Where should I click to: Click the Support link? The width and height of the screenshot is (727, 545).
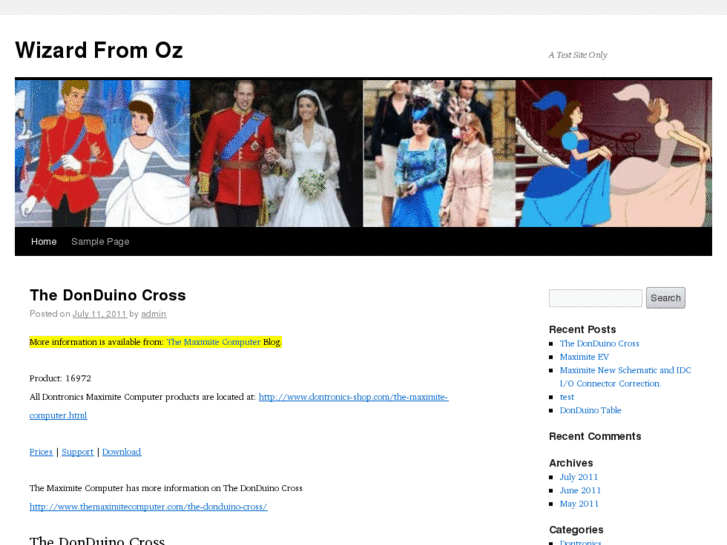77,452
